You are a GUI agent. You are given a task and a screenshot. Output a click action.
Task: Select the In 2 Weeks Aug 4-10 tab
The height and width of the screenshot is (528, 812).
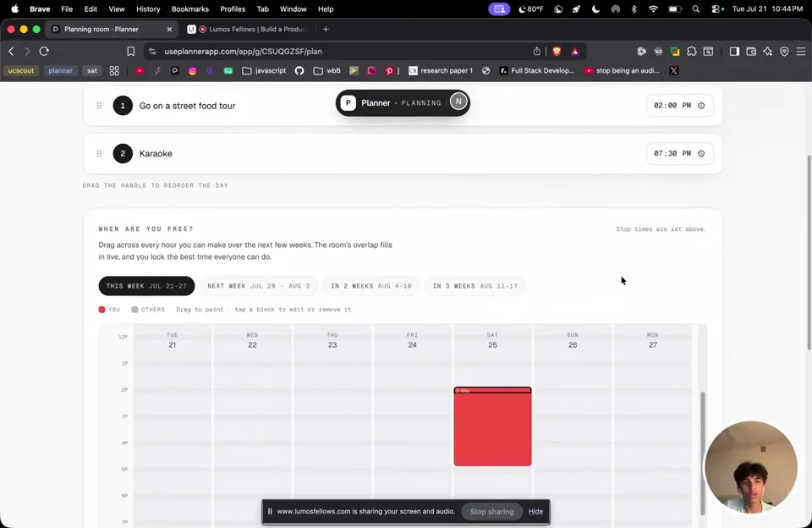click(370, 286)
